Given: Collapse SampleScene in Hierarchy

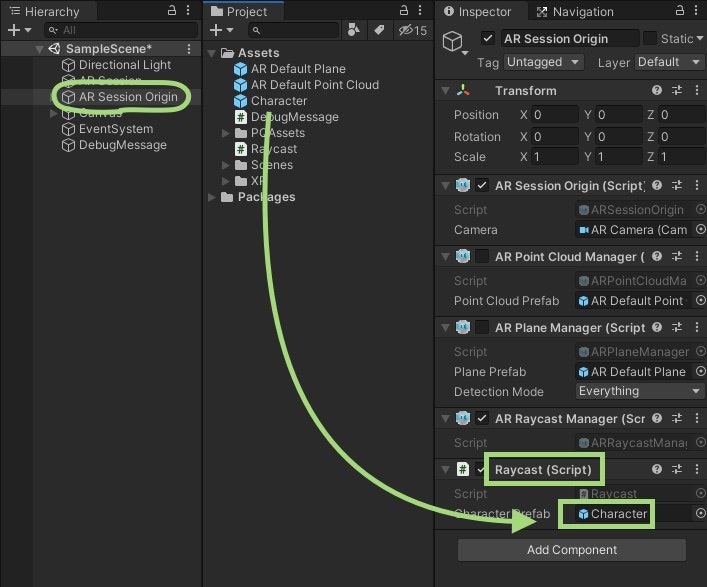Looking at the screenshot, I should [40, 49].
